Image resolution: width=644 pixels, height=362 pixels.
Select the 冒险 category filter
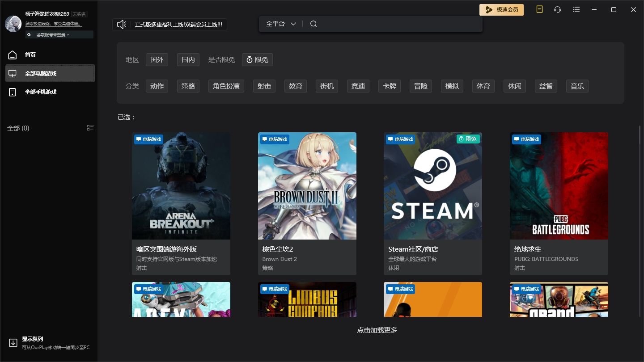pyautogui.click(x=421, y=86)
